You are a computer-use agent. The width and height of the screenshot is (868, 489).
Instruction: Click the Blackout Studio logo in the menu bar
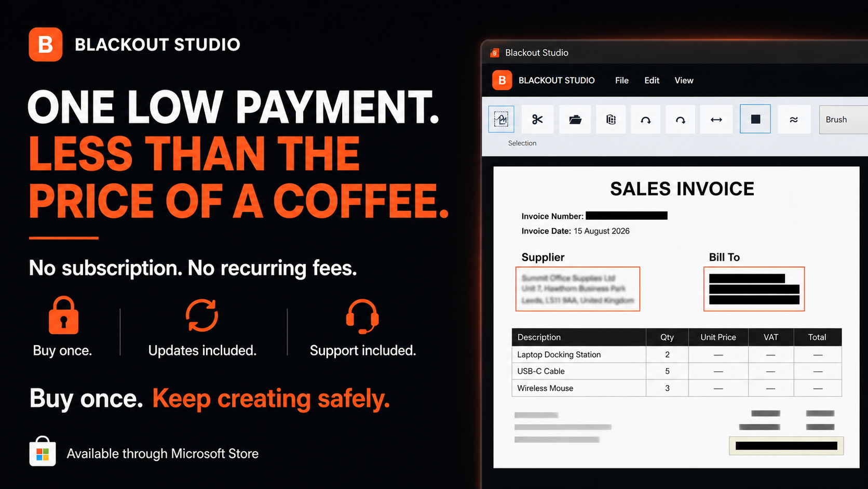coord(502,80)
